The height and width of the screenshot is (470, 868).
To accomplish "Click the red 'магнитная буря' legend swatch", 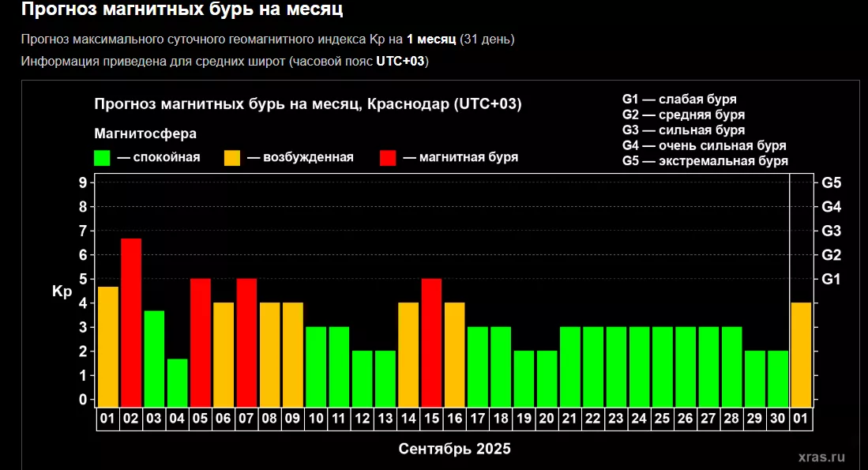I will coord(389,157).
